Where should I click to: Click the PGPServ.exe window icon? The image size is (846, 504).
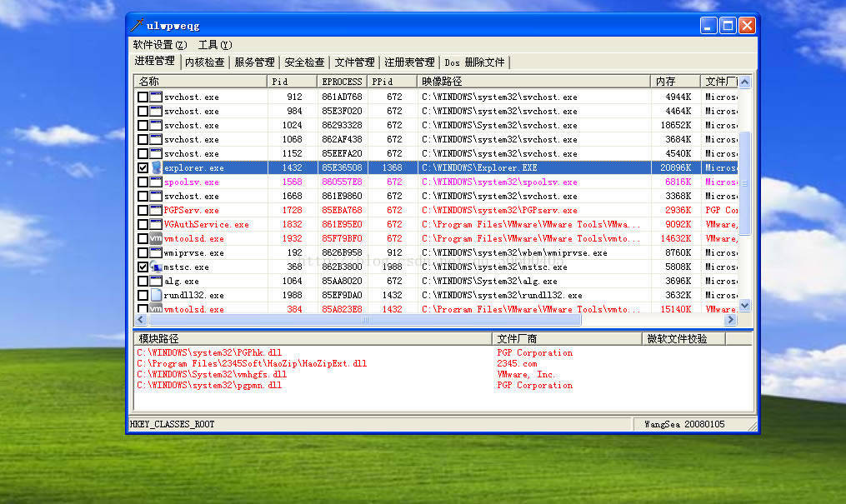click(156, 210)
